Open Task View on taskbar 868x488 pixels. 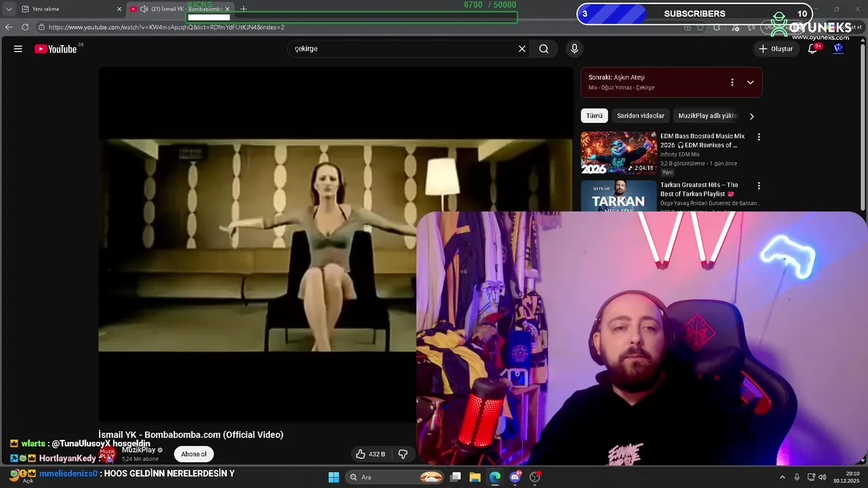(456, 477)
